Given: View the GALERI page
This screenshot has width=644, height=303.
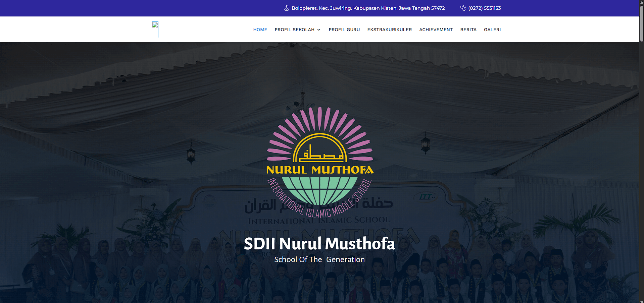Looking at the screenshot, I should (492, 30).
